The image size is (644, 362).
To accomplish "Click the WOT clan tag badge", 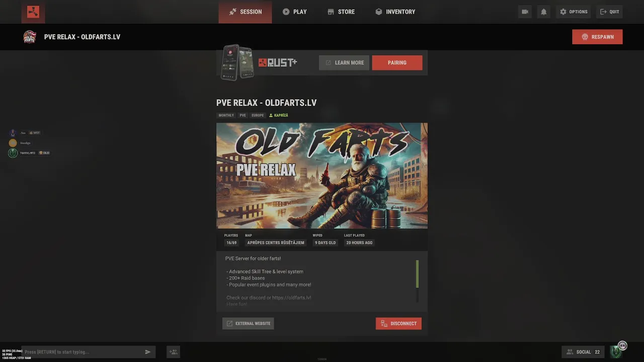I will 35,133.
